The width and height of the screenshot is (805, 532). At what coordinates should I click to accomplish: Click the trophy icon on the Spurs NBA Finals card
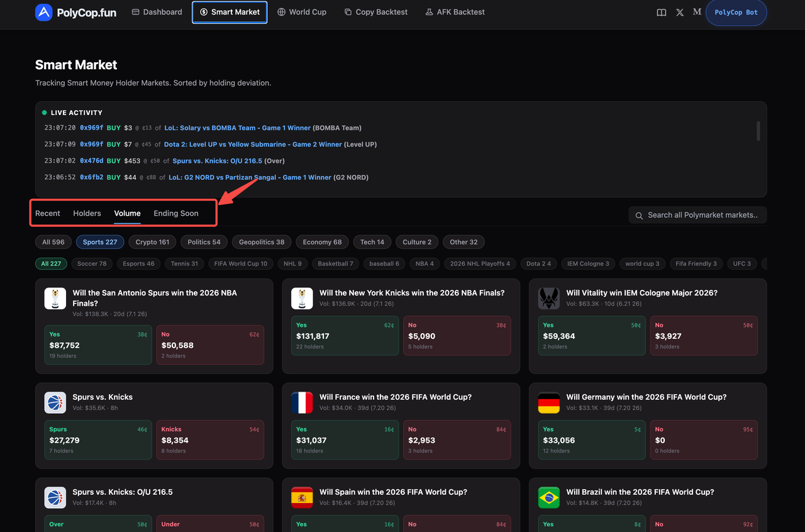[x=55, y=299]
